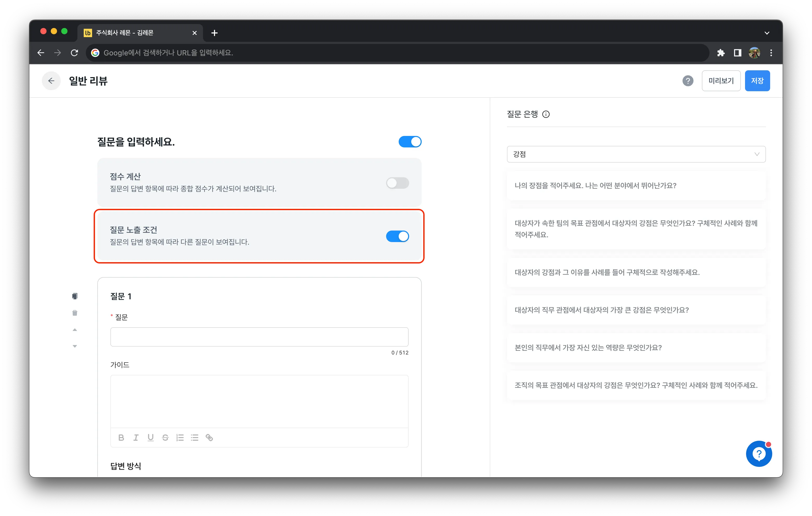This screenshot has width=812, height=516.
Task: Open the 강점 category dropdown
Action: coord(636,154)
